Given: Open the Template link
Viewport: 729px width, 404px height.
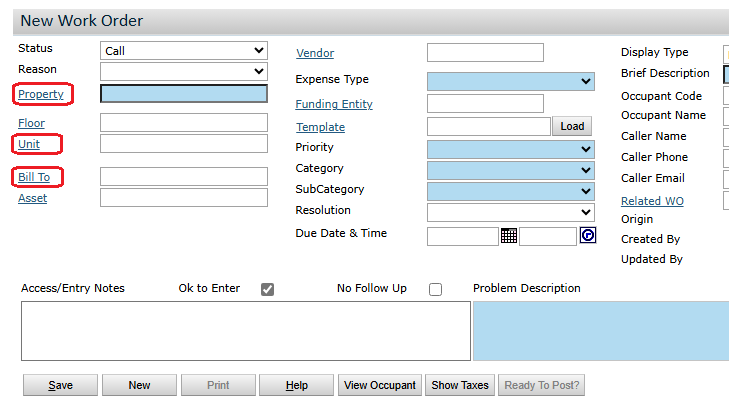Looking at the screenshot, I should pyautogui.click(x=321, y=127).
